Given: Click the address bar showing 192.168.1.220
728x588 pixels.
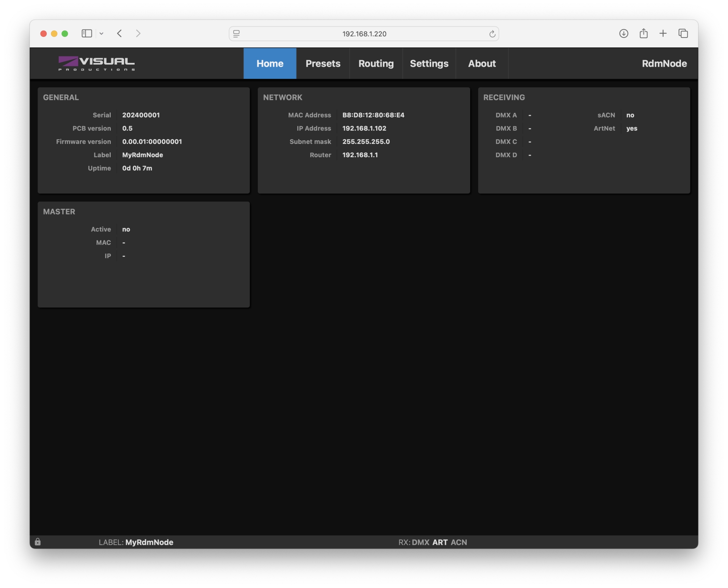Looking at the screenshot, I should pos(364,34).
